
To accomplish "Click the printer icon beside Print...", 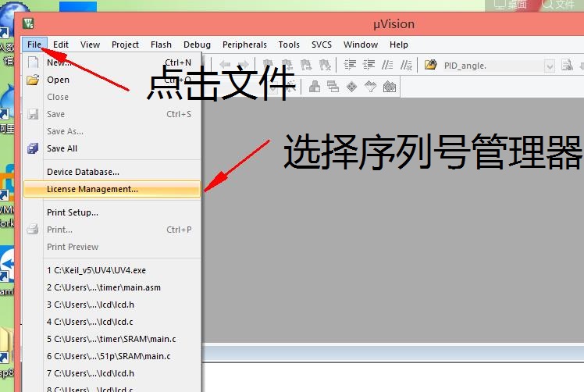I will pos(33,229).
